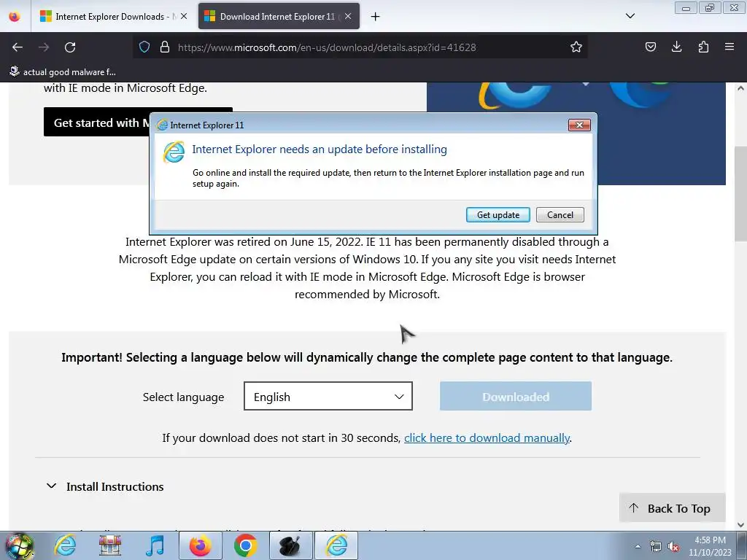This screenshot has height=560, width=747.
Task: Open the Firefox hamburger application menu
Action: [x=729, y=47]
